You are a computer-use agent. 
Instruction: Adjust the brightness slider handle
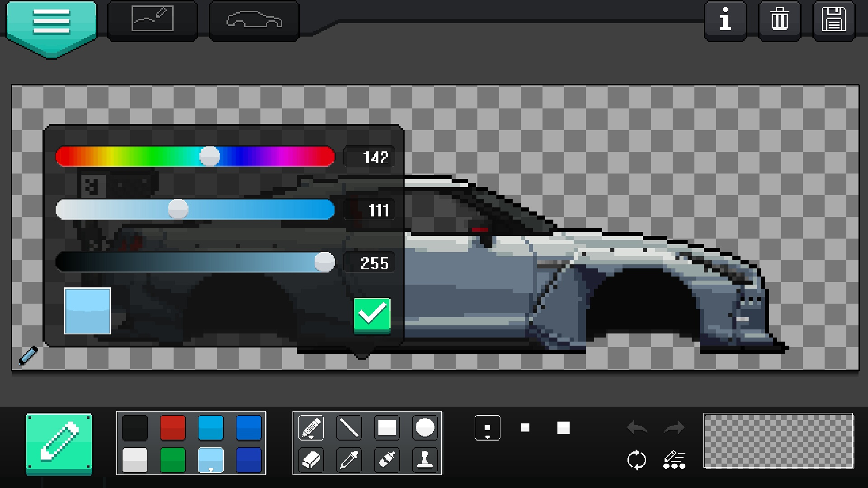click(324, 262)
